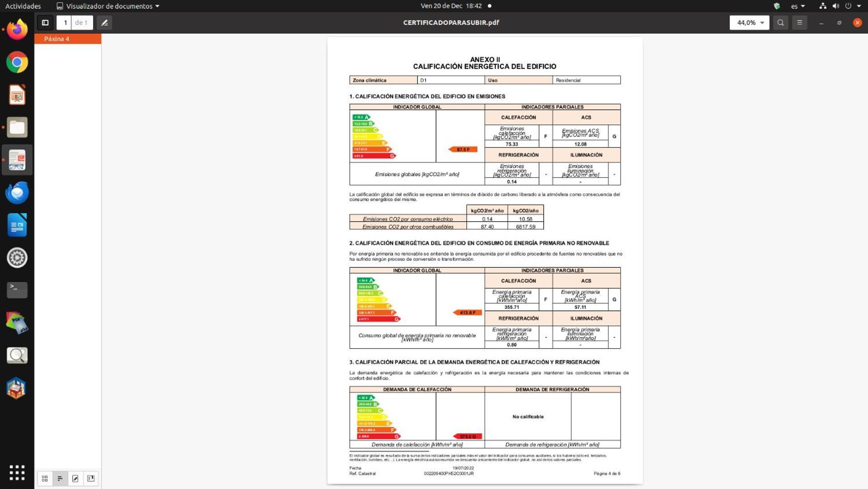This screenshot has width=868, height=489.
Task: Launch Firefox from the dock
Action: [17, 30]
